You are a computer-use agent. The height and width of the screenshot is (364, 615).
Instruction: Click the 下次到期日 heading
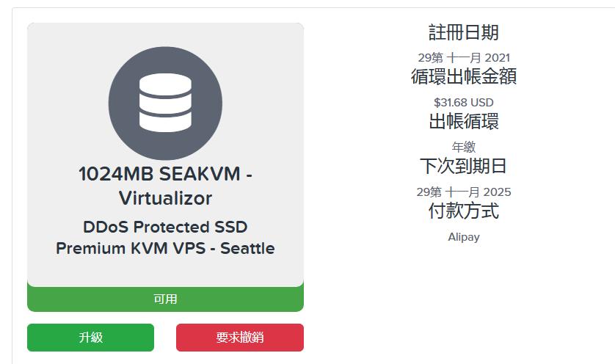[x=464, y=166]
